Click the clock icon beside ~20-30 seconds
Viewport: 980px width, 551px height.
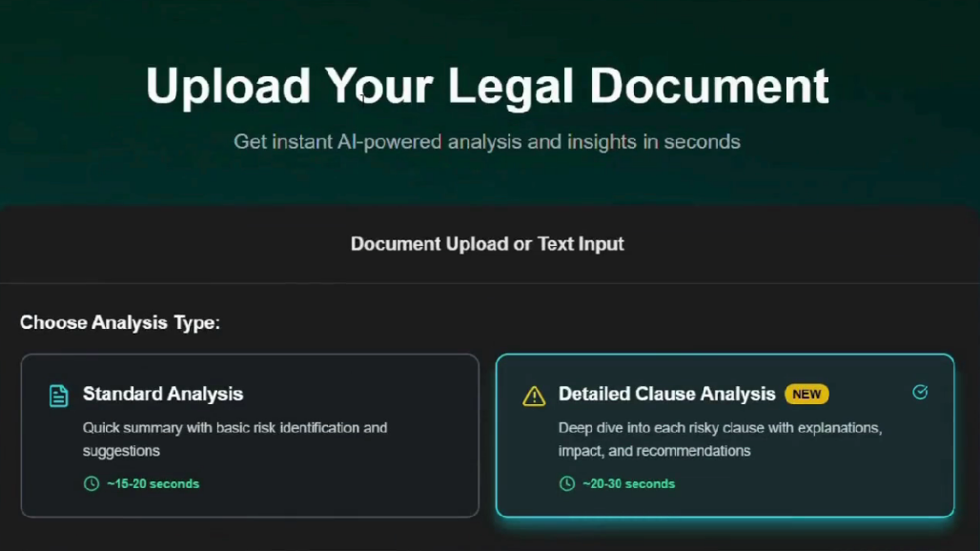[567, 483]
